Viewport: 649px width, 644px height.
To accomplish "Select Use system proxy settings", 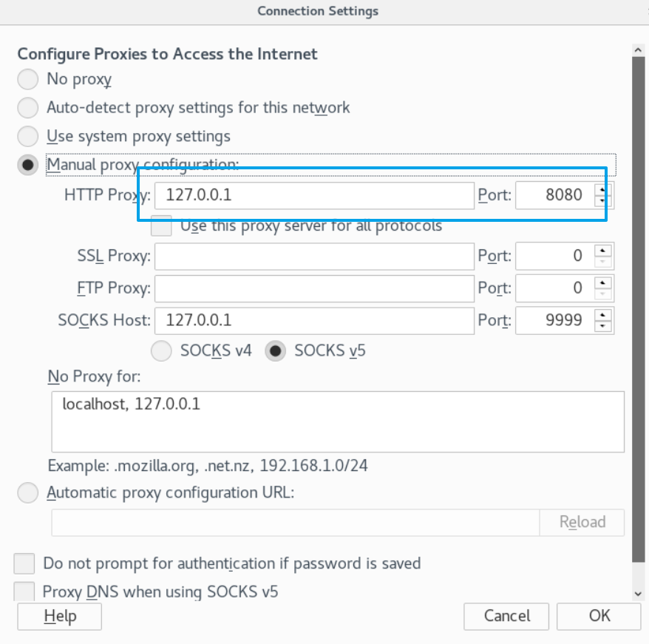I will point(27,137).
